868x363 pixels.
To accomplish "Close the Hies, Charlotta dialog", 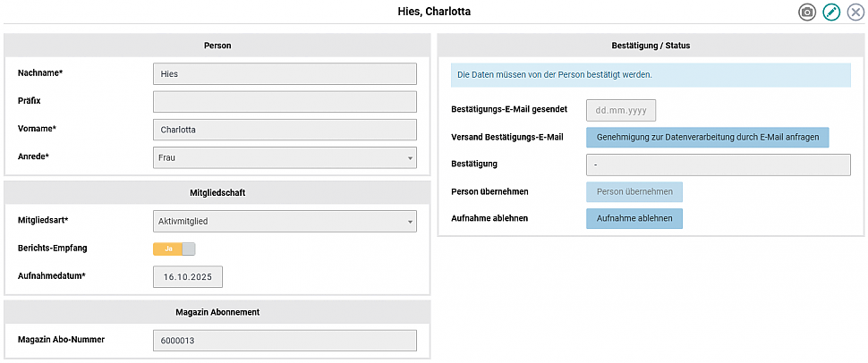I will click(x=855, y=13).
